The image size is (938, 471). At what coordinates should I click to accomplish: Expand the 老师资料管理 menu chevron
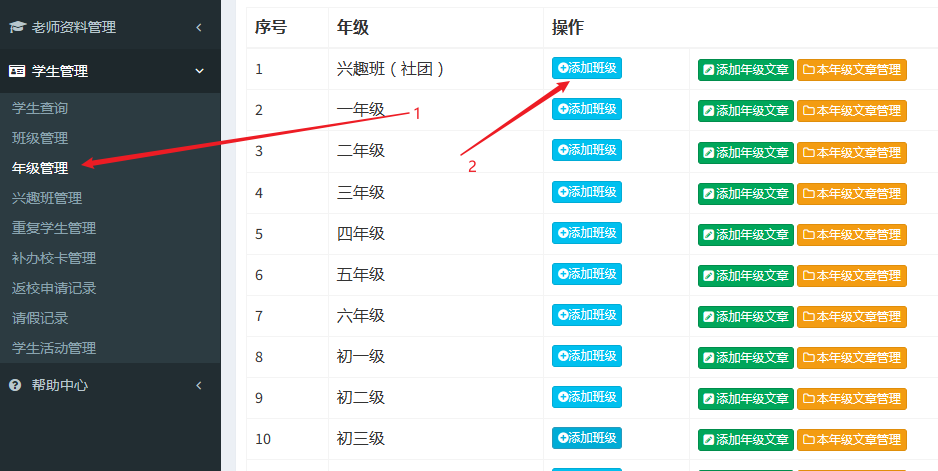point(199,27)
